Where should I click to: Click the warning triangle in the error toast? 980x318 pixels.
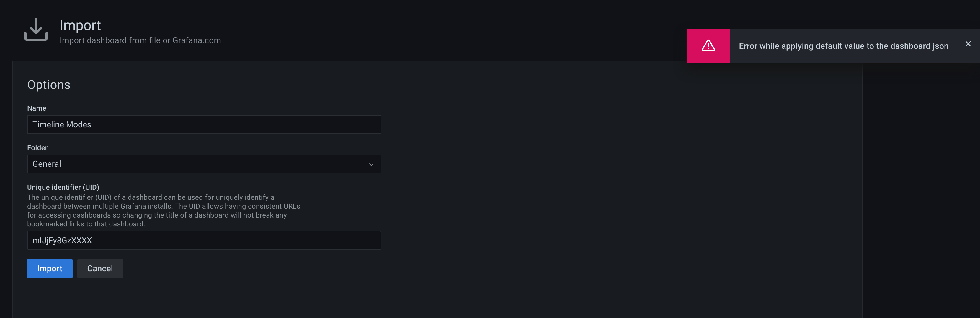[708, 46]
